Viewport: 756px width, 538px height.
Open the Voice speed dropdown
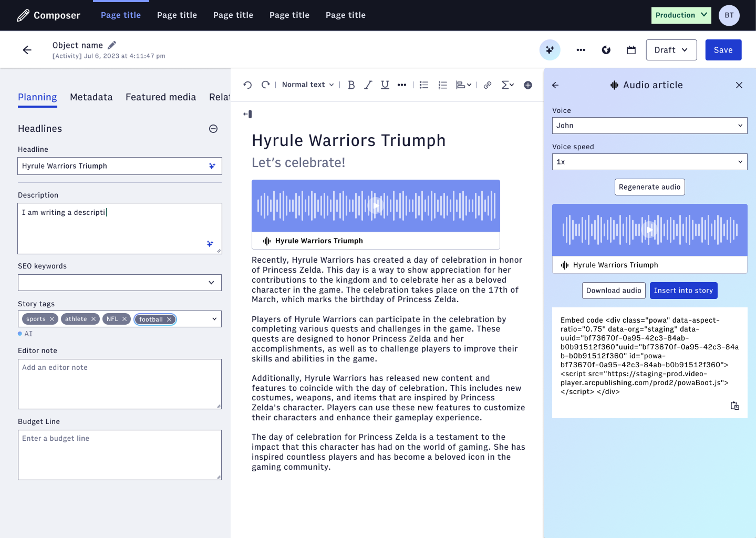649,162
